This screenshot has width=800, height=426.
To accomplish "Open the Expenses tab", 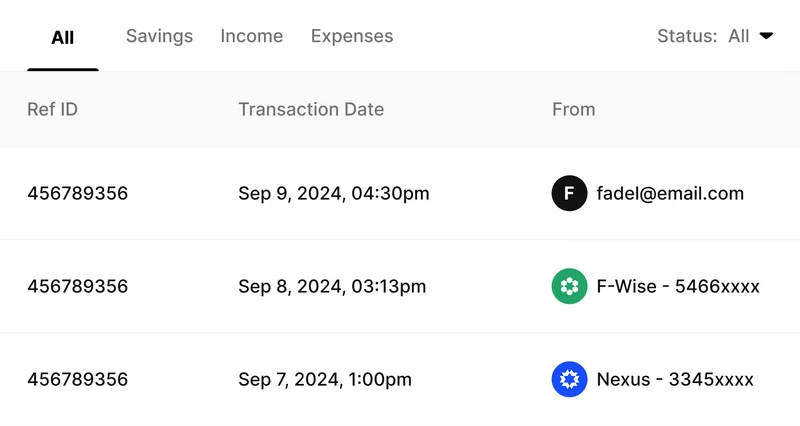I will point(352,36).
